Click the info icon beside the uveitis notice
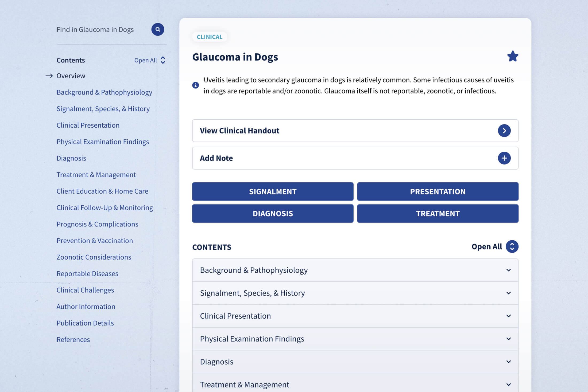Screen dimensions: 588x392 coord(195,85)
